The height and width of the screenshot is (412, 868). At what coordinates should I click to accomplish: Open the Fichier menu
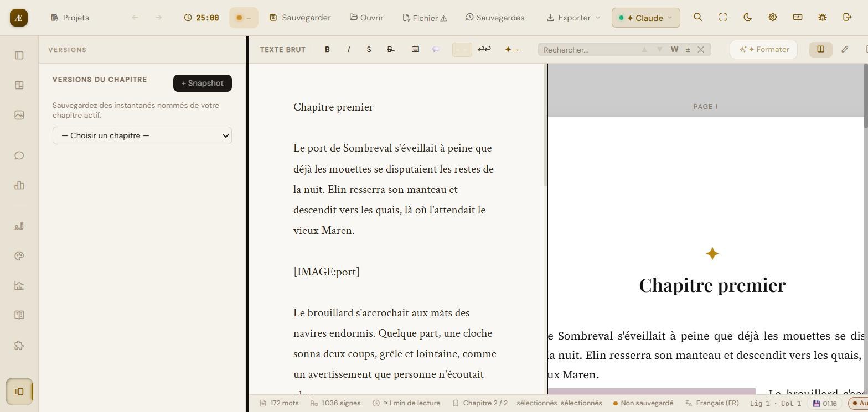pyautogui.click(x=425, y=18)
